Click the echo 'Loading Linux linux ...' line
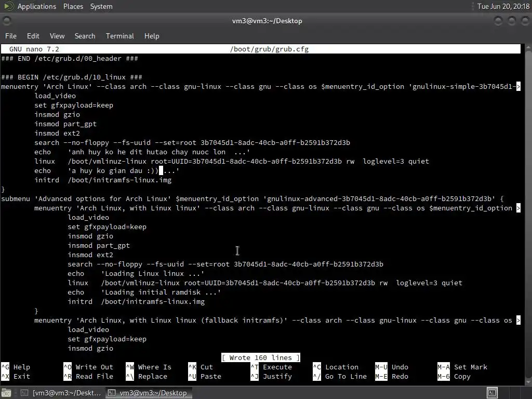This screenshot has height=399, width=532. click(x=136, y=273)
